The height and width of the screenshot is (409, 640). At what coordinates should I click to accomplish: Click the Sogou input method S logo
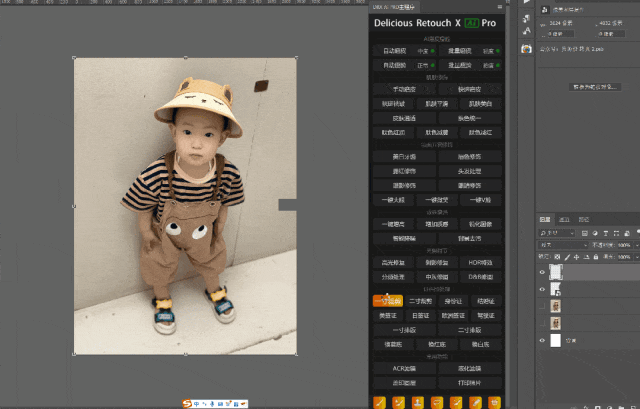187,404
